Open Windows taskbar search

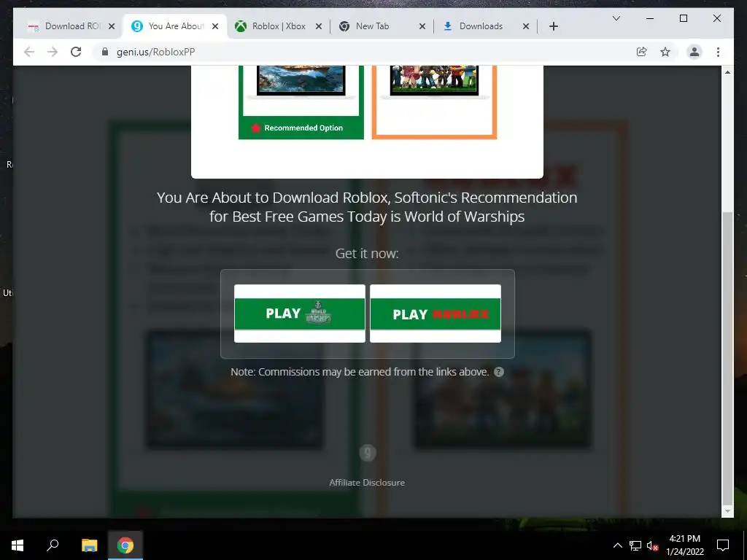coord(53,545)
